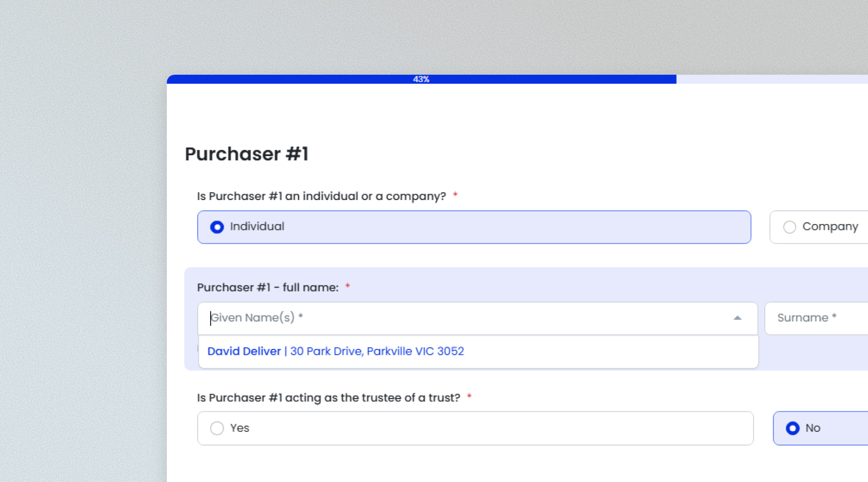Click the unfilled part of progress bar
Screen dimensions: 868x482
[772, 80]
